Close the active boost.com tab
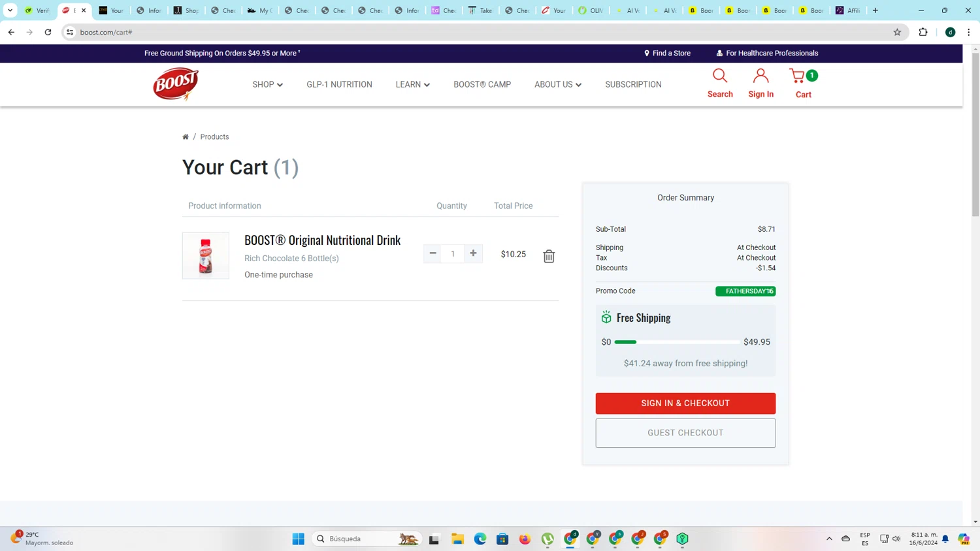This screenshot has height=551, width=980. click(x=84, y=10)
